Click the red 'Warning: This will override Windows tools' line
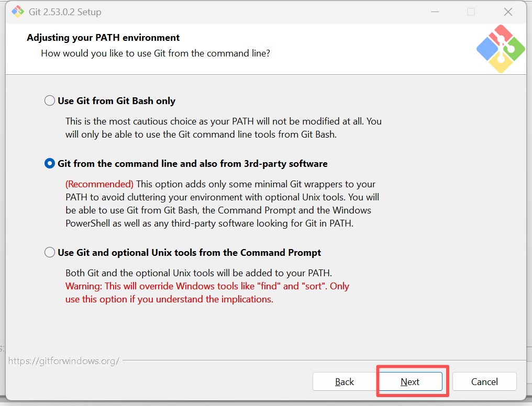The image size is (532, 406). 207,286
